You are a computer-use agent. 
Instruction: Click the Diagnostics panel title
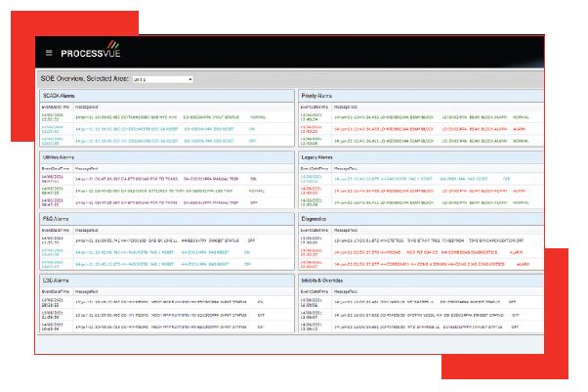click(316, 221)
